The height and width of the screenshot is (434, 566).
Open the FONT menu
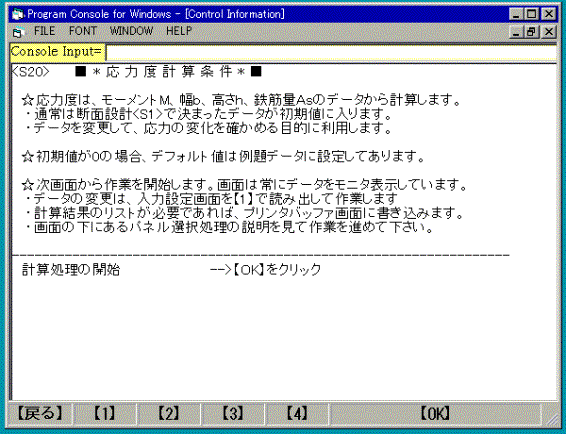click(x=83, y=31)
